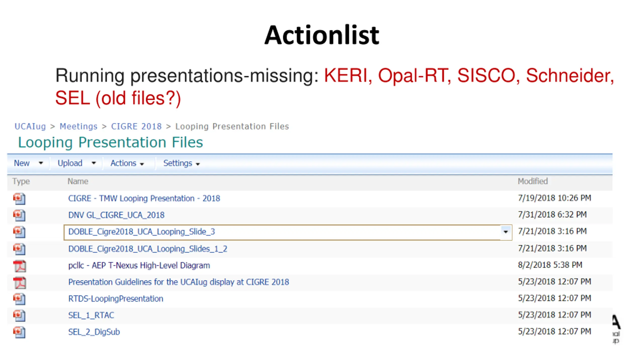Click PowerPoint icon for DOBLE Looping_Slide_3
This screenshot has width=644, height=362.
click(x=19, y=232)
